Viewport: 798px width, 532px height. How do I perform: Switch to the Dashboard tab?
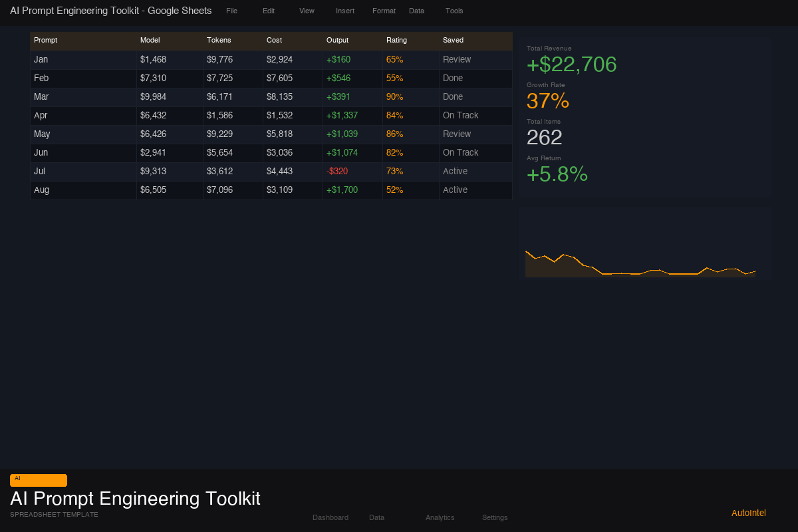331,517
